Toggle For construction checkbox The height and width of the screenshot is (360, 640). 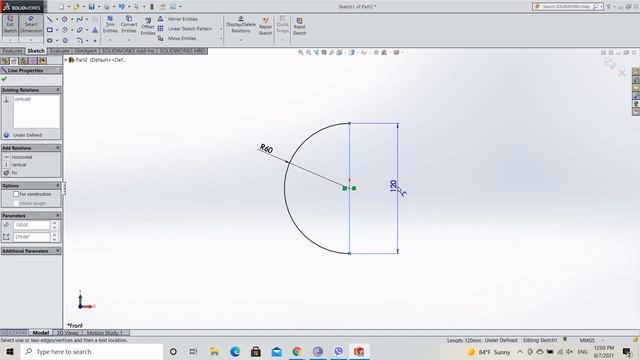pyautogui.click(x=16, y=194)
